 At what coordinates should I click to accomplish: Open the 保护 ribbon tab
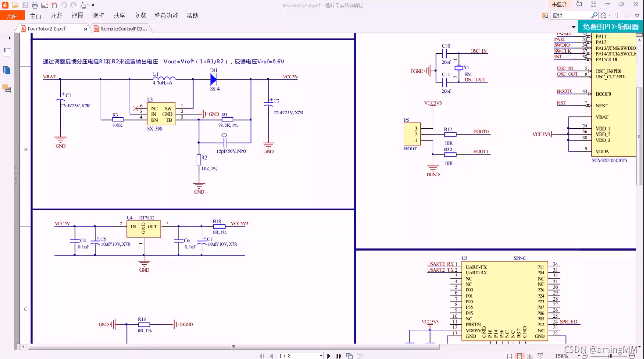pos(98,16)
